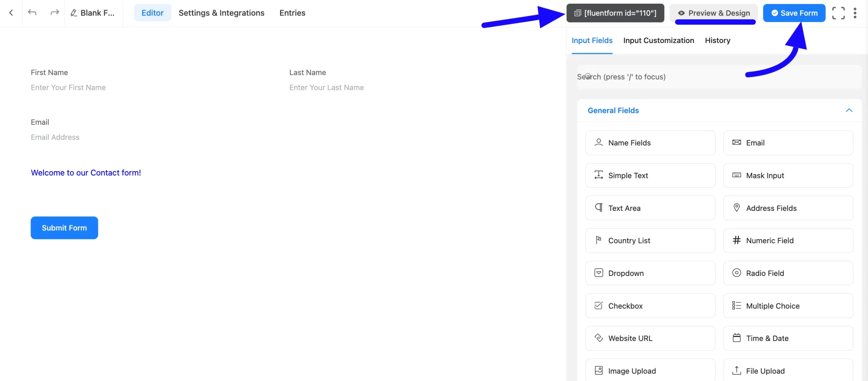
Task: Edit the form title via pencil icon
Action: click(x=74, y=13)
